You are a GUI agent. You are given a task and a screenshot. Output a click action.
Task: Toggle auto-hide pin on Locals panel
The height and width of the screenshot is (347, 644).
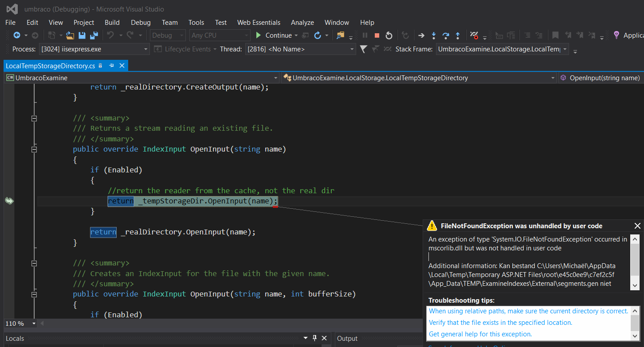click(x=314, y=338)
